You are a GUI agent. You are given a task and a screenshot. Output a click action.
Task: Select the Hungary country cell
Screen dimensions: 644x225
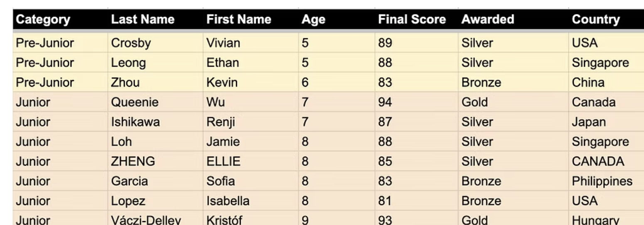(595, 220)
